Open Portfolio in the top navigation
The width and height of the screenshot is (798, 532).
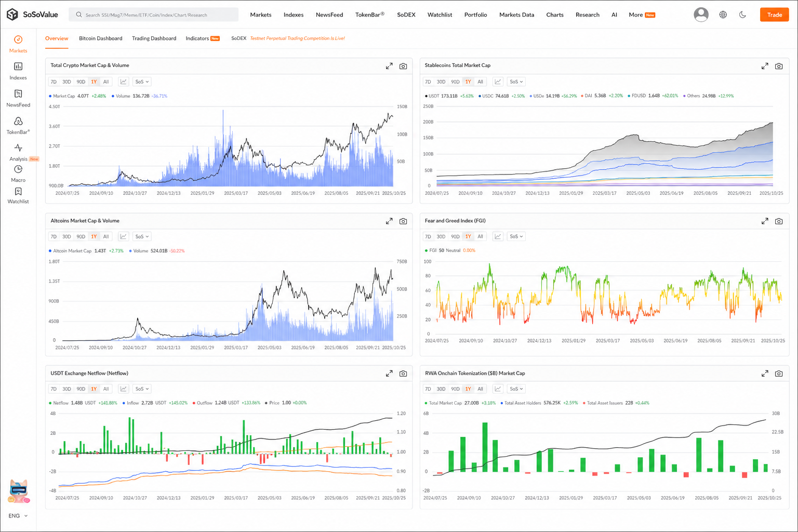coord(475,15)
